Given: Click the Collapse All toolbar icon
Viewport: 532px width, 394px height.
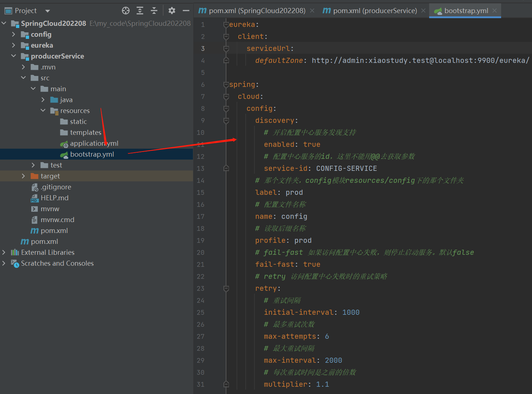Looking at the screenshot, I should tap(154, 11).
